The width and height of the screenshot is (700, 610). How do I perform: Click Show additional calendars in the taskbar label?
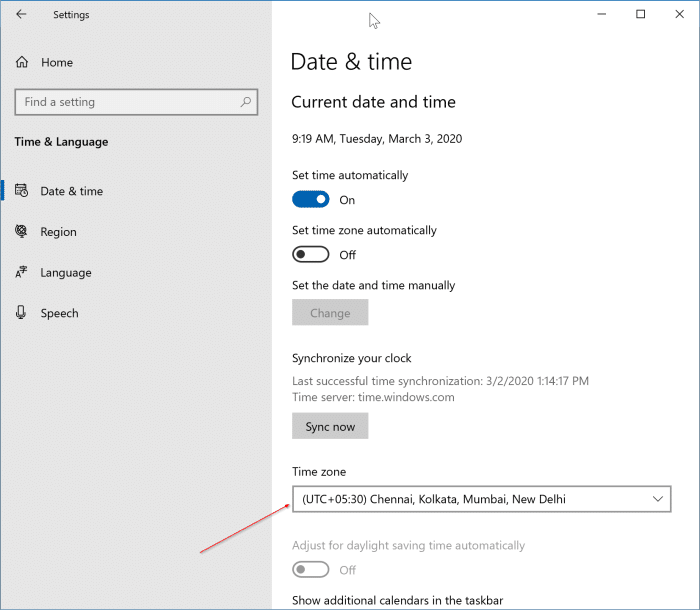397,600
